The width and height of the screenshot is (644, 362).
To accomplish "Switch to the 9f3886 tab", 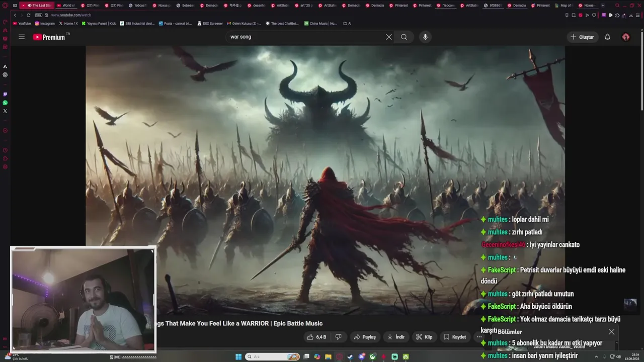I will (493, 6).
